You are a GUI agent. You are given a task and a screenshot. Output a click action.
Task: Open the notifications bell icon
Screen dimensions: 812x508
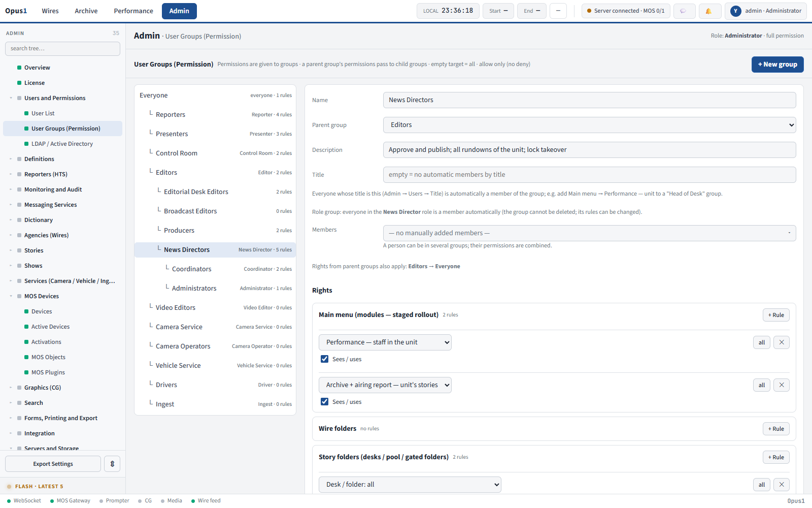(x=710, y=11)
